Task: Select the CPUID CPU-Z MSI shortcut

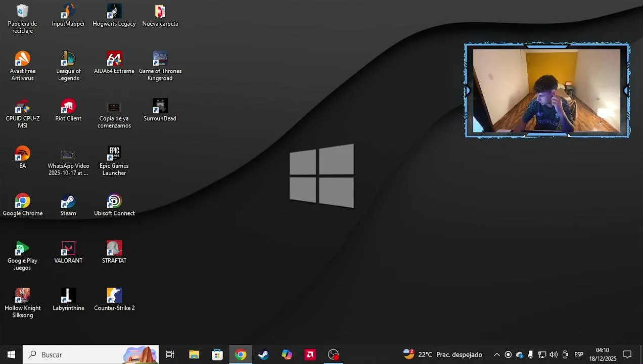Action: tap(22, 114)
